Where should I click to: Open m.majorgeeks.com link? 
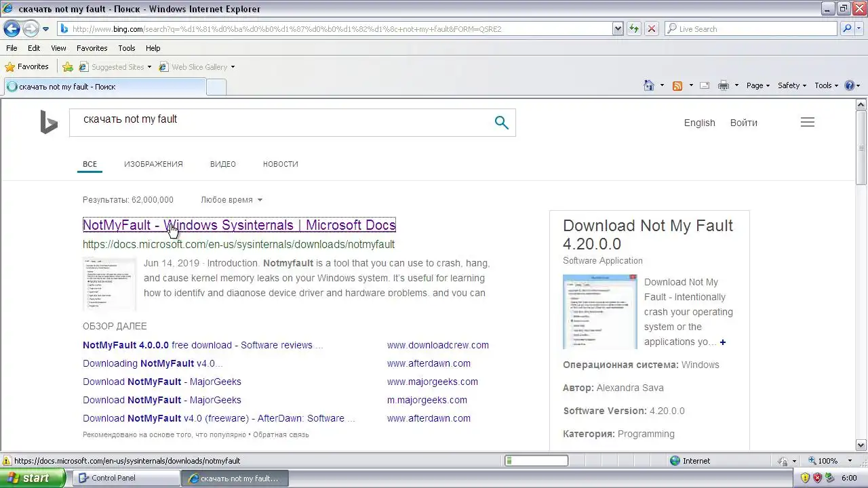[x=427, y=400]
